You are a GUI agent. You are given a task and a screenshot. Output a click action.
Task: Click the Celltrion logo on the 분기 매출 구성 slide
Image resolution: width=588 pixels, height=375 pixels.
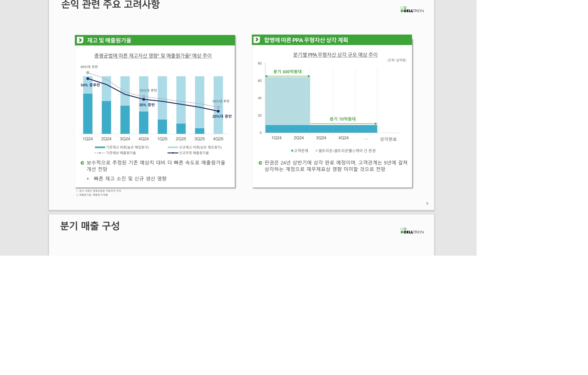(412, 231)
